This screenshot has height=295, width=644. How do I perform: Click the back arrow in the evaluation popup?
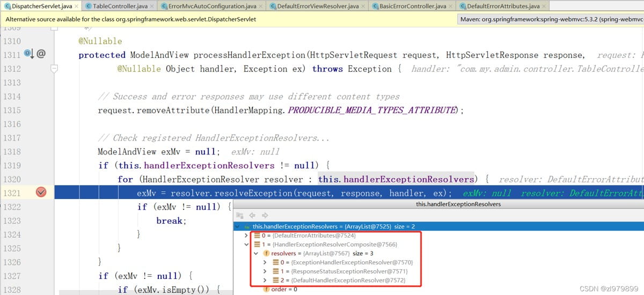pyautogui.click(x=251, y=215)
